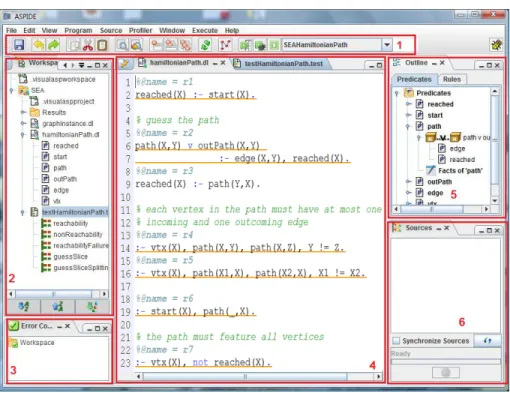
Task: Open the File menu
Action: click(x=11, y=30)
